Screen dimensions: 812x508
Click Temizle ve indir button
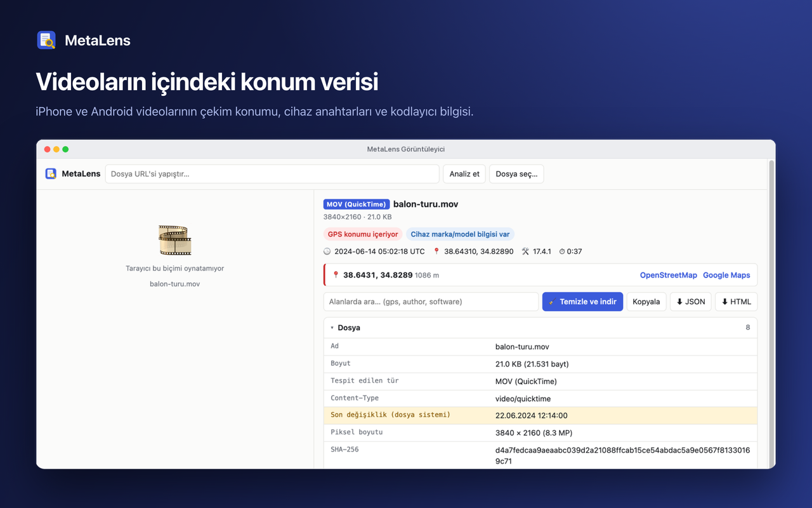coord(582,302)
